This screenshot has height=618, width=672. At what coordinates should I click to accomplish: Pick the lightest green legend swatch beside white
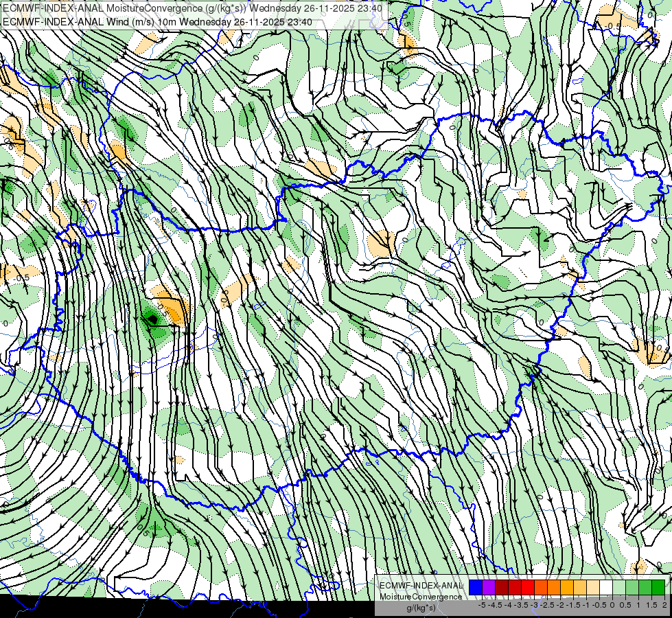click(619, 588)
